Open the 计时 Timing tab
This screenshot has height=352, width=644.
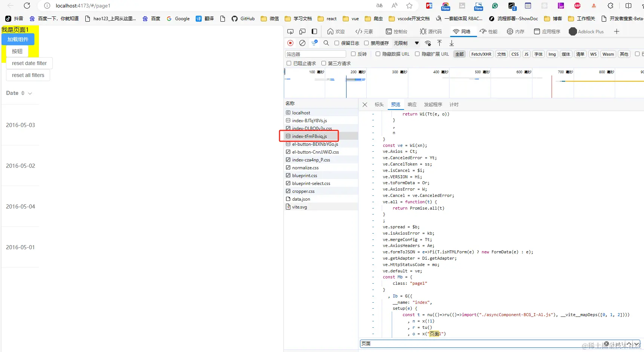(454, 105)
